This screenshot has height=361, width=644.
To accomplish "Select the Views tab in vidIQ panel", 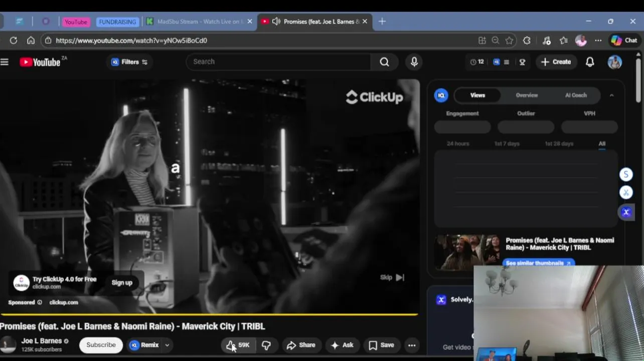I will (477, 95).
